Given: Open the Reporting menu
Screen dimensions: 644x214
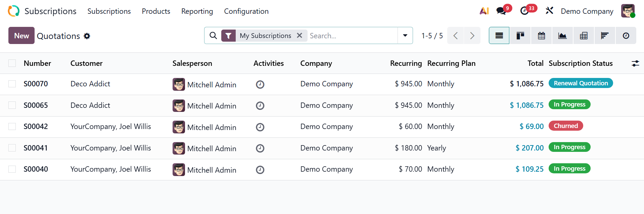Looking at the screenshot, I should click(197, 11).
